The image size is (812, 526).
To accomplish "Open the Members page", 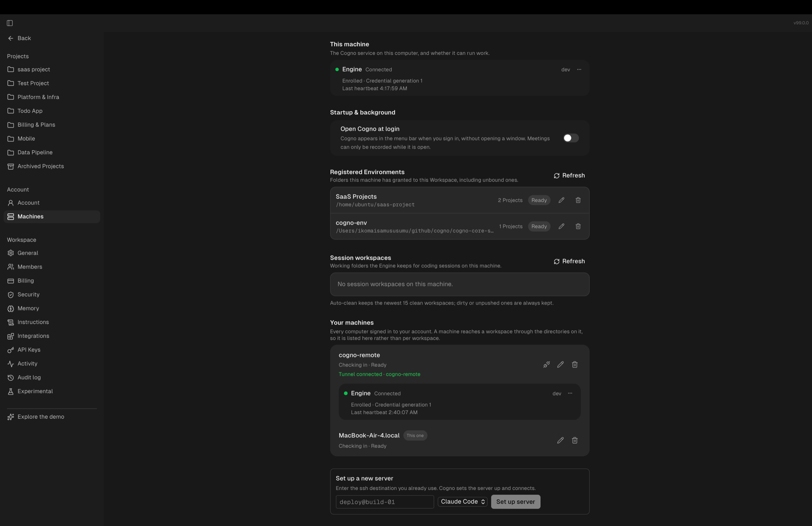I will coord(52,267).
